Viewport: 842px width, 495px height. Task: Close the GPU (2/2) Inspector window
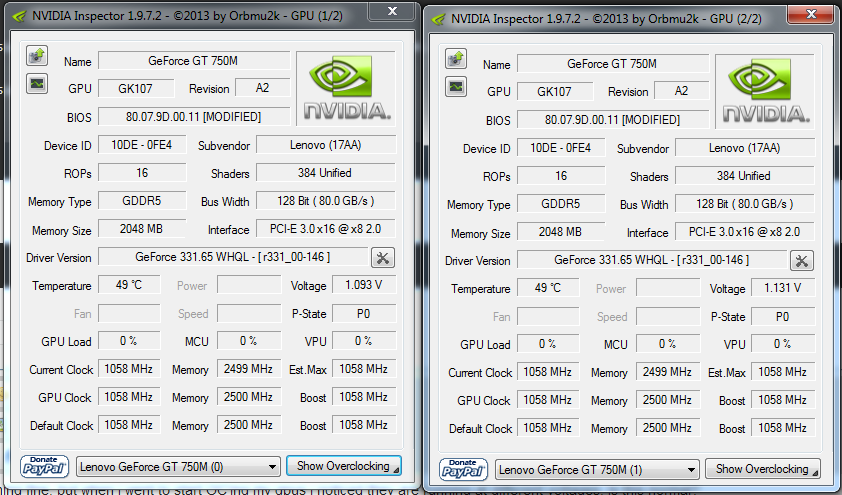(x=811, y=14)
